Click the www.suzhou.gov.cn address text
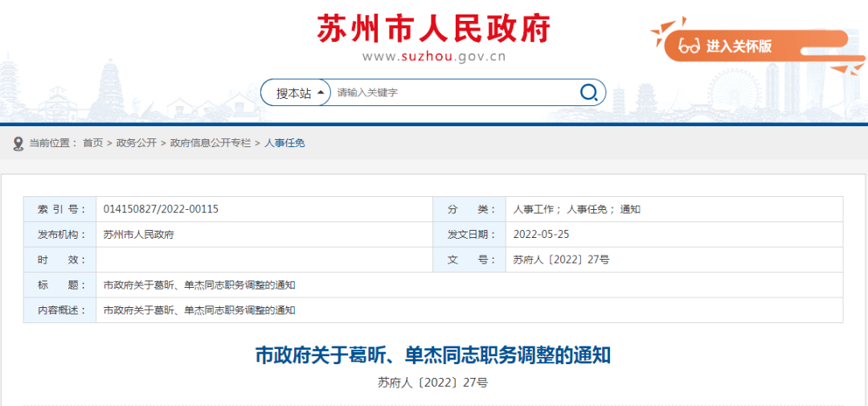 (434, 56)
